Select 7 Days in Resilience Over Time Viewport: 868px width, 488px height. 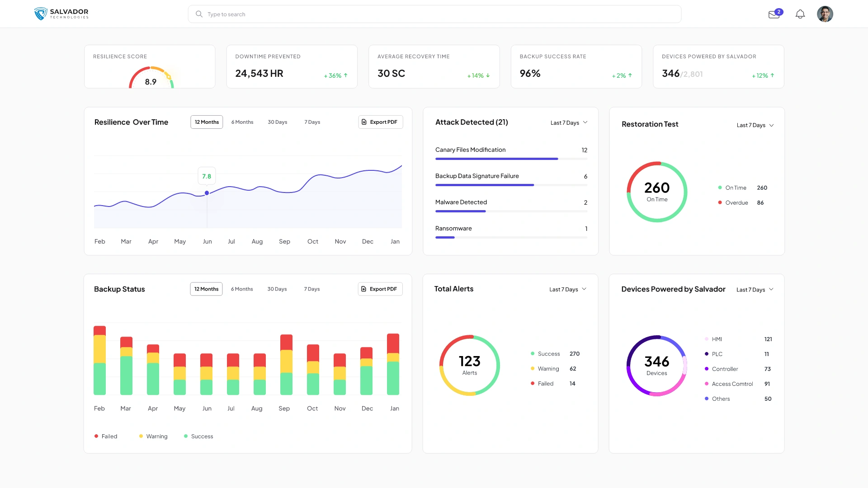(x=312, y=122)
